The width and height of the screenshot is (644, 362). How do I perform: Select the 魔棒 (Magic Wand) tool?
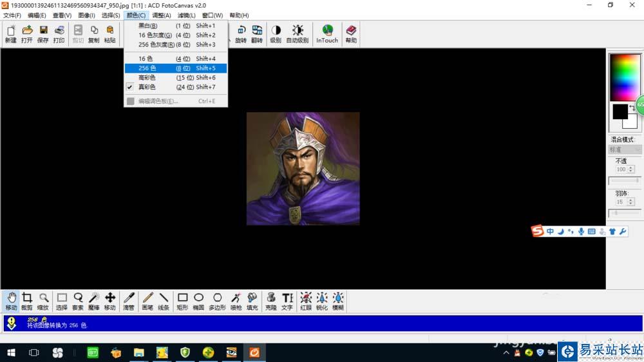tap(93, 301)
